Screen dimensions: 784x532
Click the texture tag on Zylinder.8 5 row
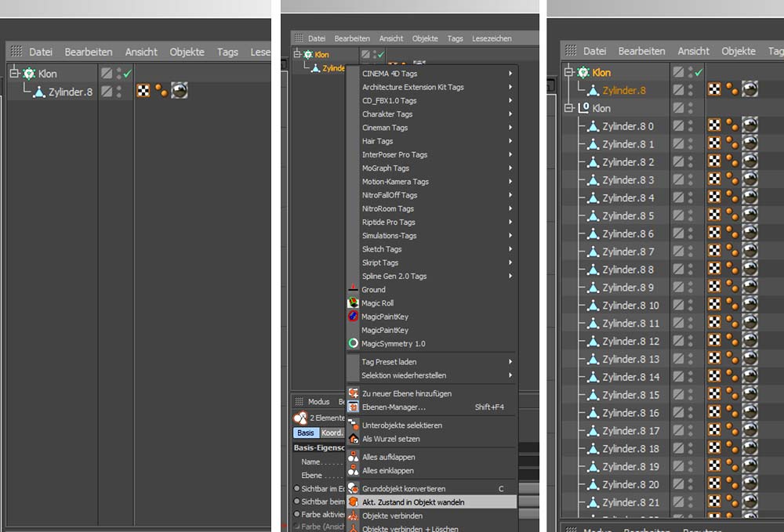pos(714,215)
